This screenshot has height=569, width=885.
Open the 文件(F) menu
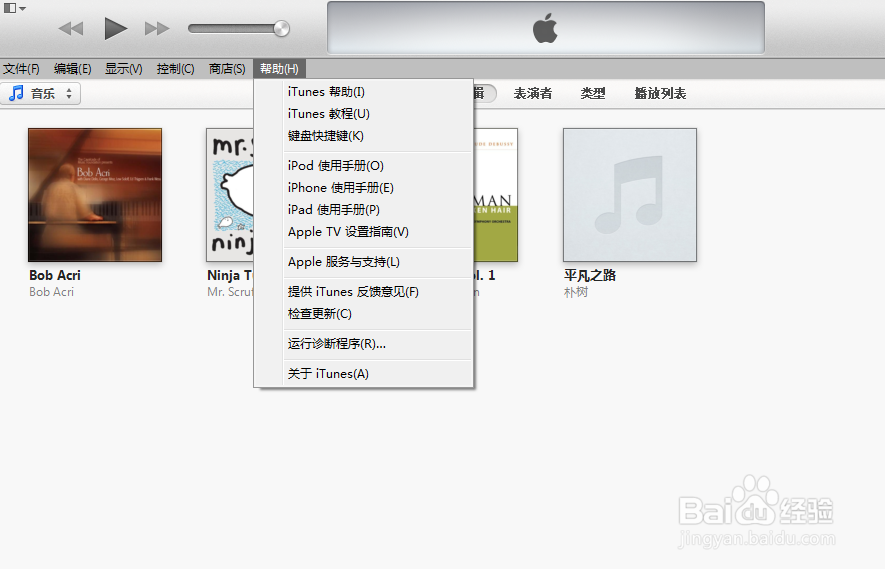[x=21, y=69]
